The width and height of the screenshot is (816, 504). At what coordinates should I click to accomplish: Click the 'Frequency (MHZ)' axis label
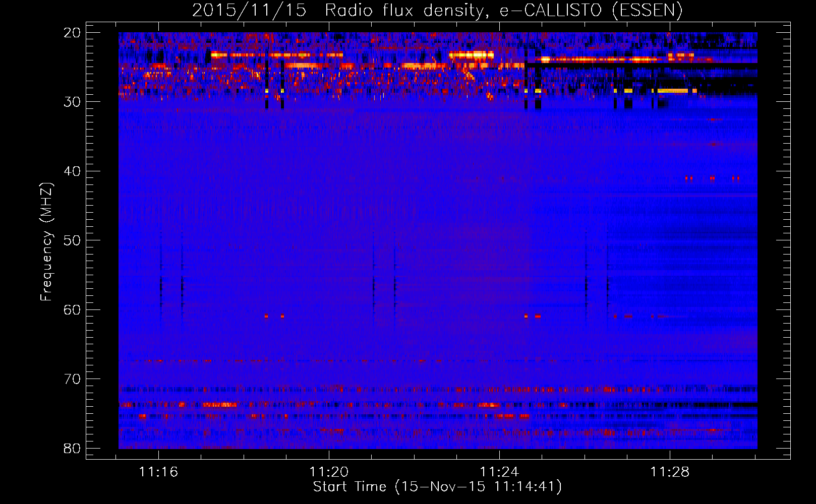46,242
